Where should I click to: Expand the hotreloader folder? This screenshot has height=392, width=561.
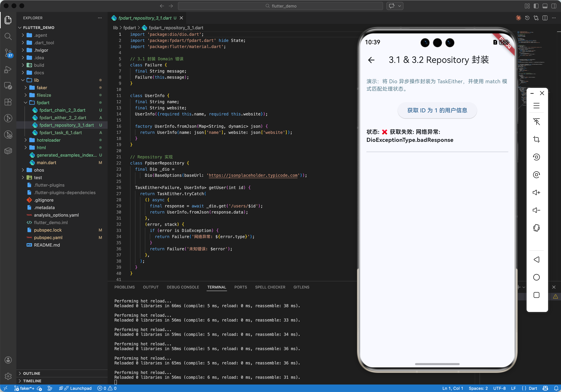[48, 140]
